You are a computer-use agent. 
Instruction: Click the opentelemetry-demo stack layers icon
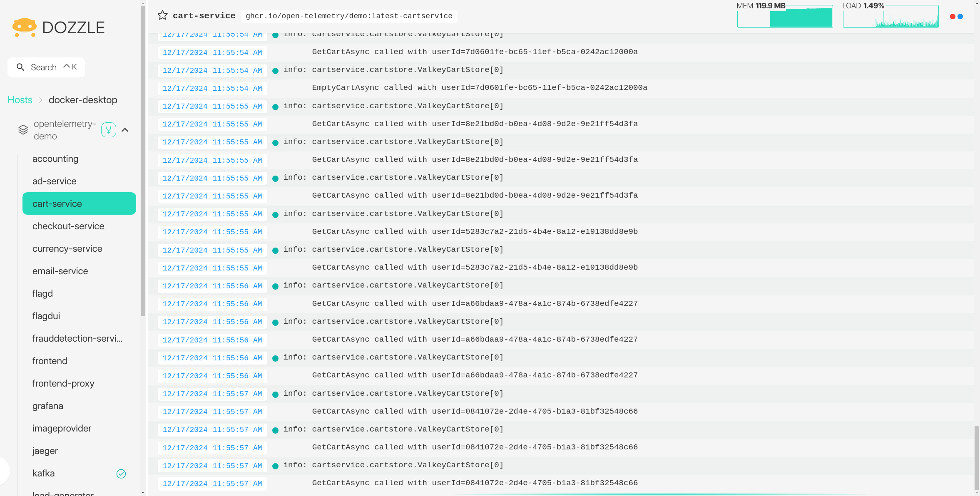click(23, 130)
